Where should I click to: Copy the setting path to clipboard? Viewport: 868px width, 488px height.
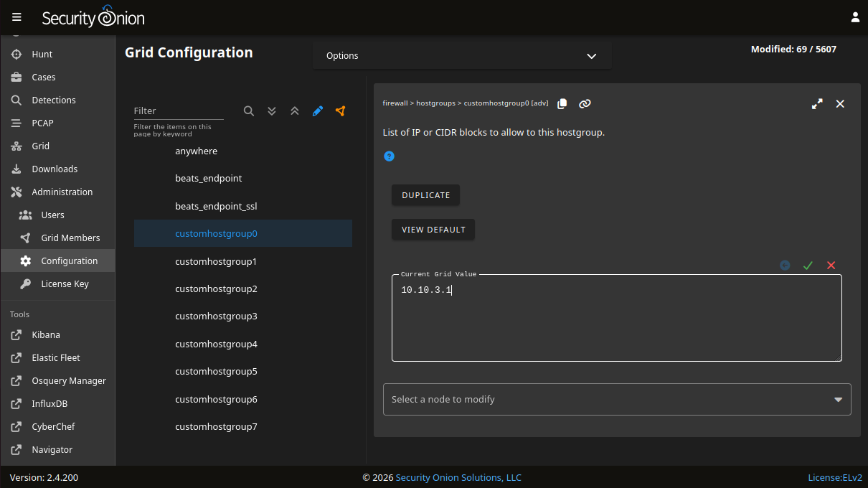[562, 104]
